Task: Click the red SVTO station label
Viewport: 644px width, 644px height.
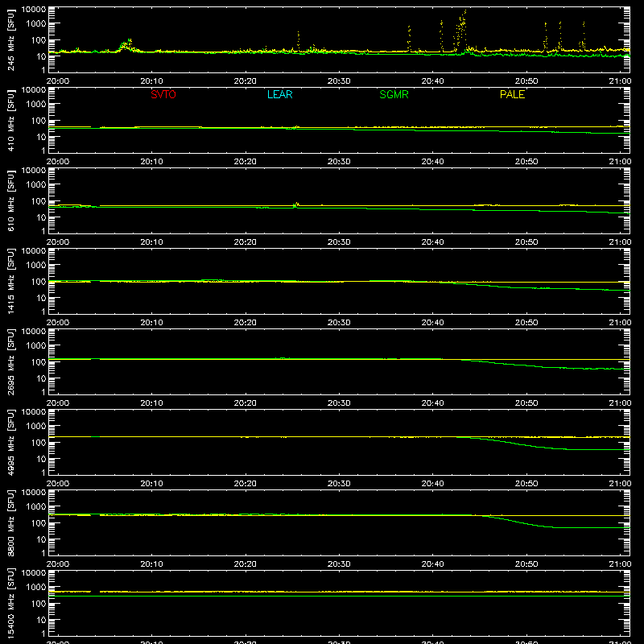Action: coord(163,94)
